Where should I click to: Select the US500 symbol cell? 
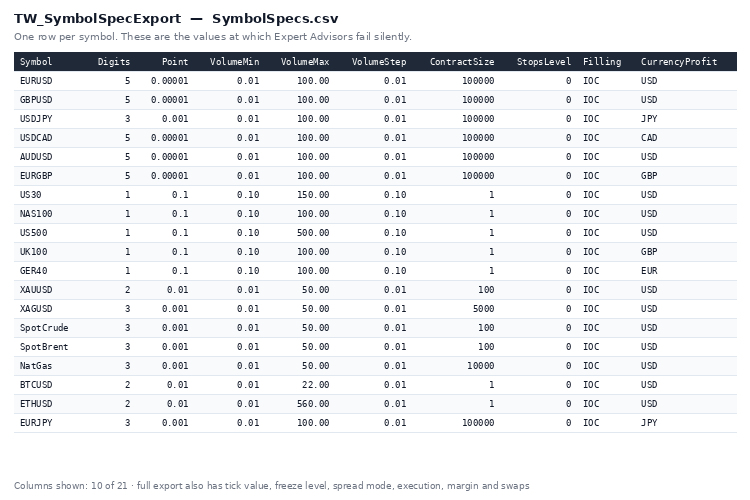33,233
